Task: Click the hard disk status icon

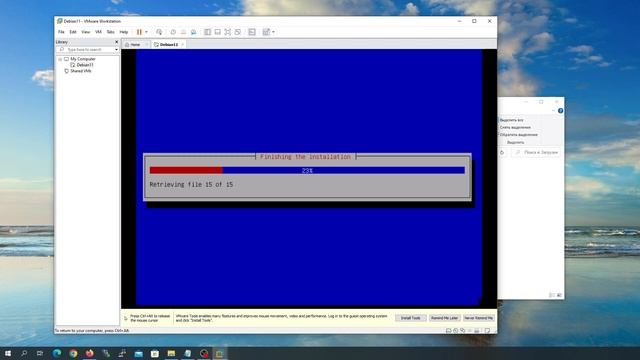Action: coord(449,331)
